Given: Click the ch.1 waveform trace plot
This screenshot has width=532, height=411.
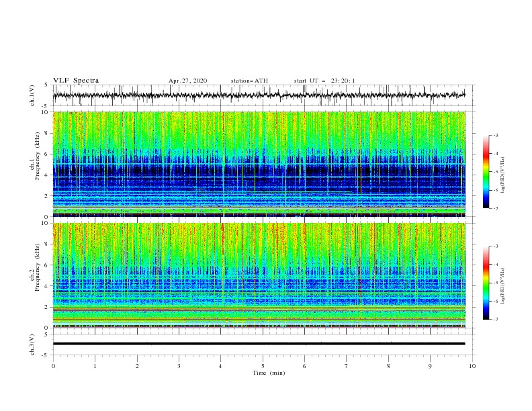Looking at the screenshot, I should coord(259,95).
